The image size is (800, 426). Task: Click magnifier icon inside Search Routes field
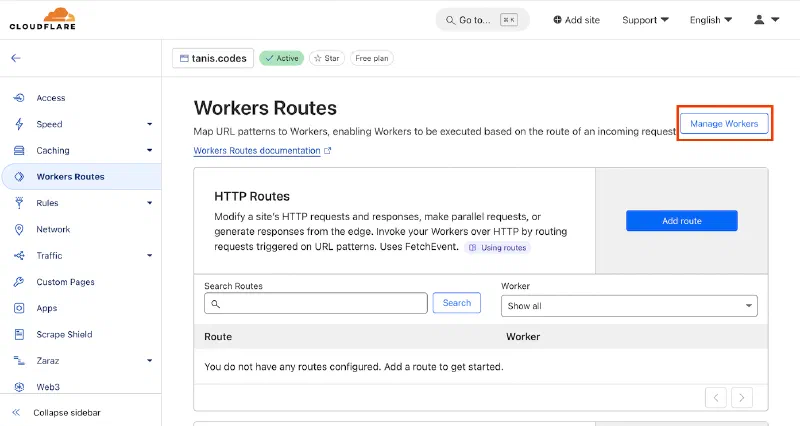(x=215, y=304)
